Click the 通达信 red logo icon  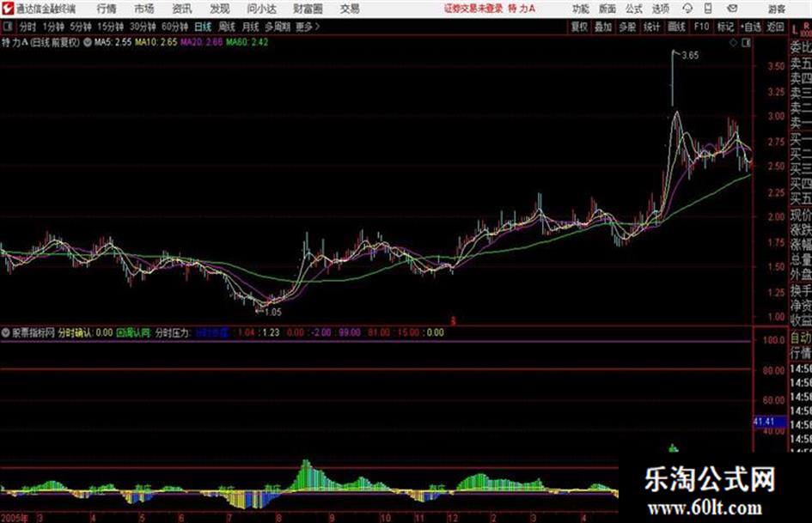coord(8,9)
